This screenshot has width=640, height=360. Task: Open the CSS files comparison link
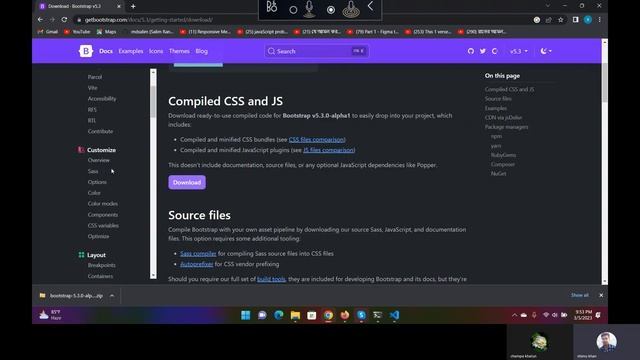click(317, 140)
